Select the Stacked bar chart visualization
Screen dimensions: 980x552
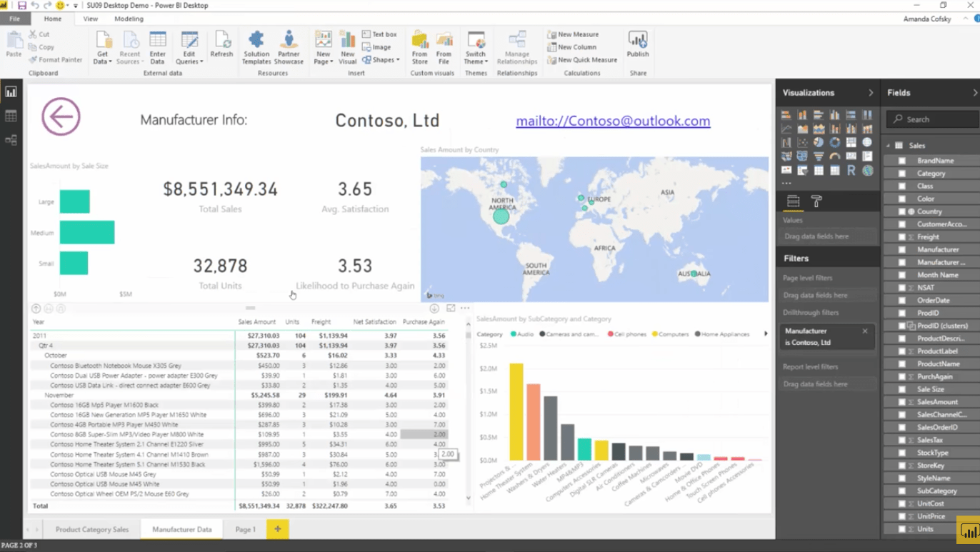pyautogui.click(x=786, y=115)
